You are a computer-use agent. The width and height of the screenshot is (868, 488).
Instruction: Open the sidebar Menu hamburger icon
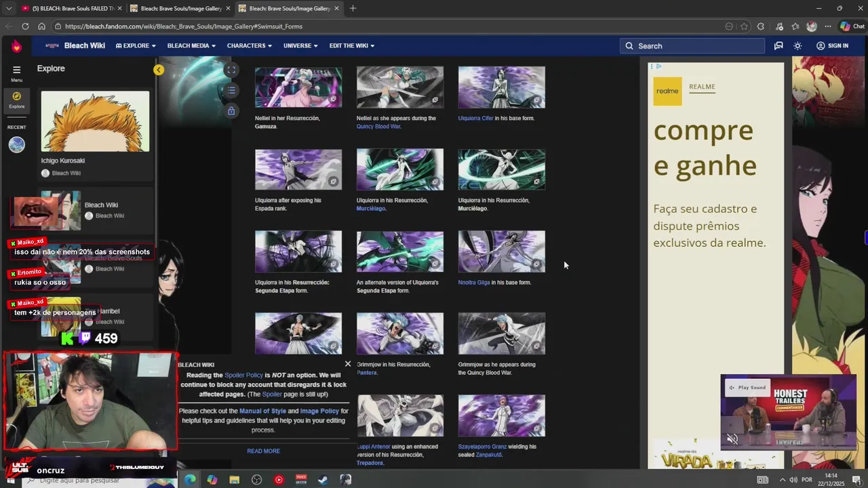(16, 70)
